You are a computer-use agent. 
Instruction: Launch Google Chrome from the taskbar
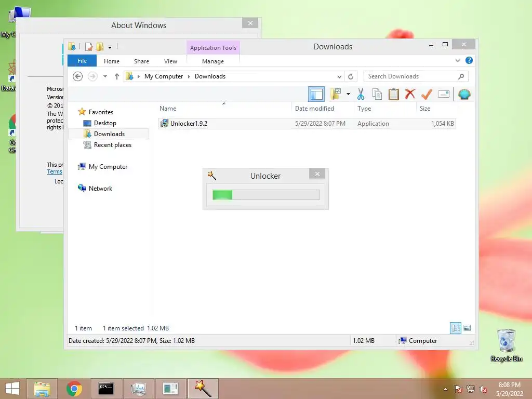click(74, 389)
